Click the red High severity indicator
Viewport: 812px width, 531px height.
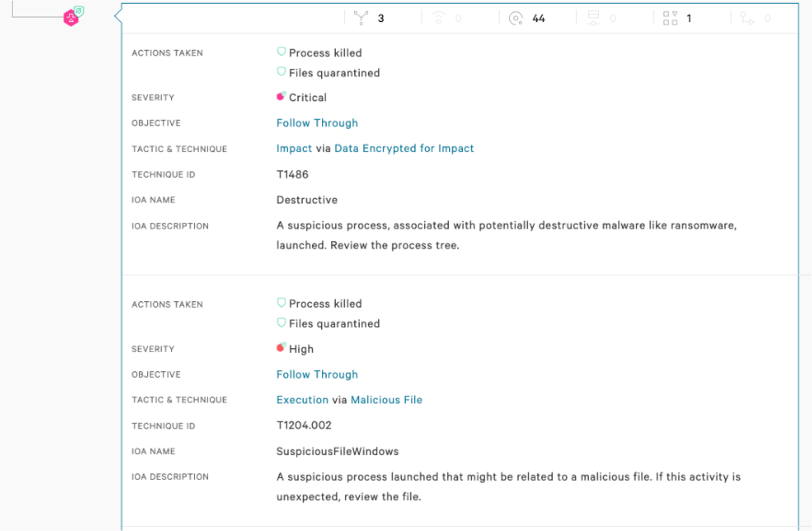click(x=281, y=347)
